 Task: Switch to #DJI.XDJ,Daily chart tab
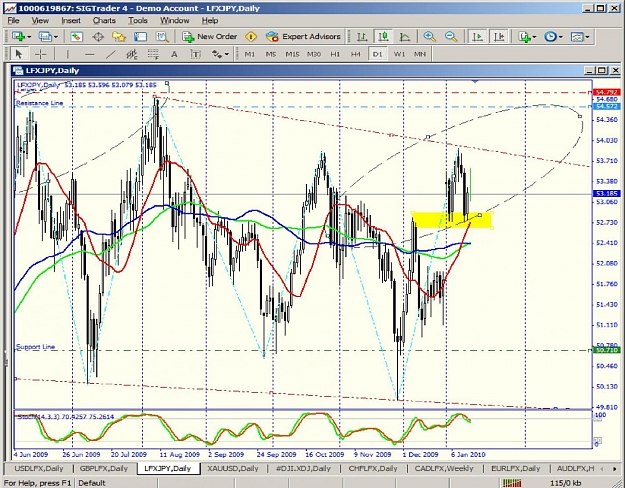click(303, 468)
